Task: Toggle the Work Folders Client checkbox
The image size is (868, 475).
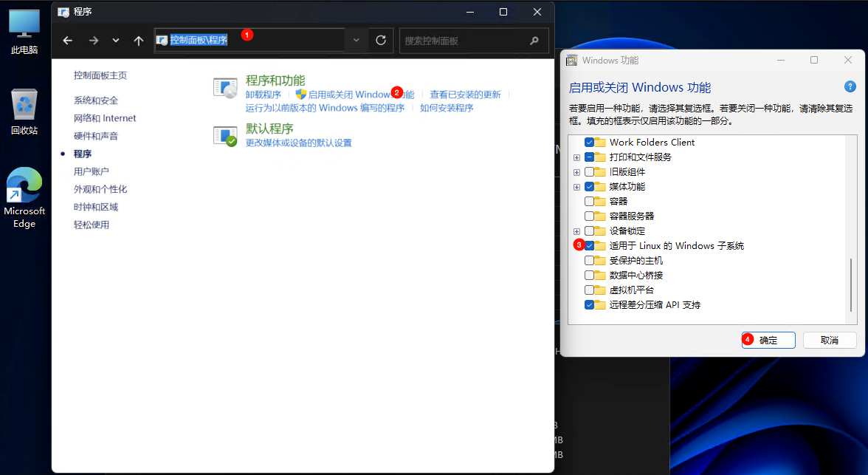Action: coord(590,143)
